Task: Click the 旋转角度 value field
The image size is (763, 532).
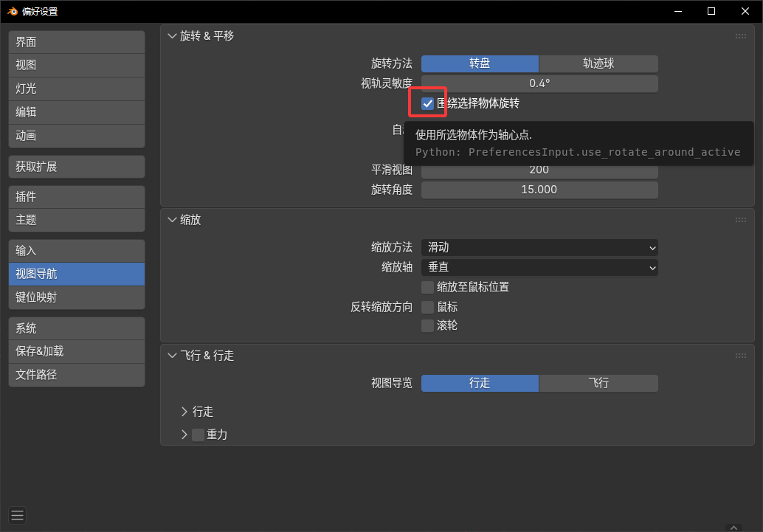Action: coord(539,190)
